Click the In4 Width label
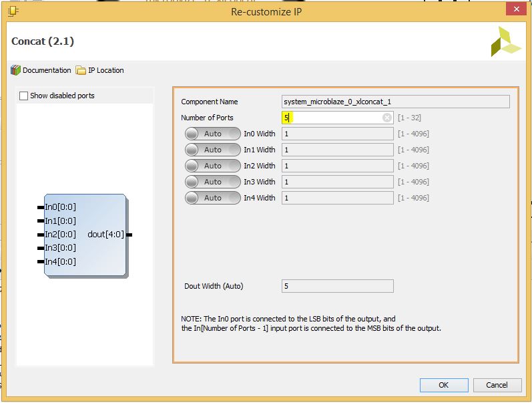Viewport: 532px width, 403px height. (260, 198)
